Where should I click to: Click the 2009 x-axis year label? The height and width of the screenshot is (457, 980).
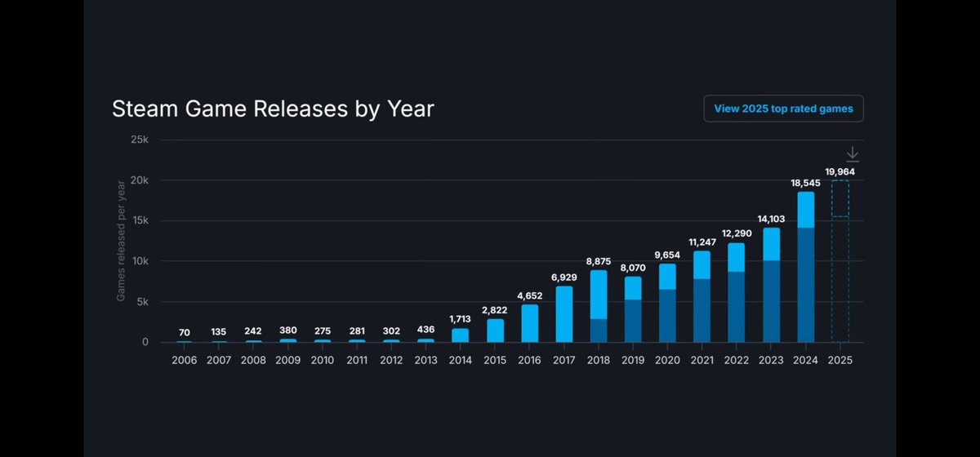288,360
